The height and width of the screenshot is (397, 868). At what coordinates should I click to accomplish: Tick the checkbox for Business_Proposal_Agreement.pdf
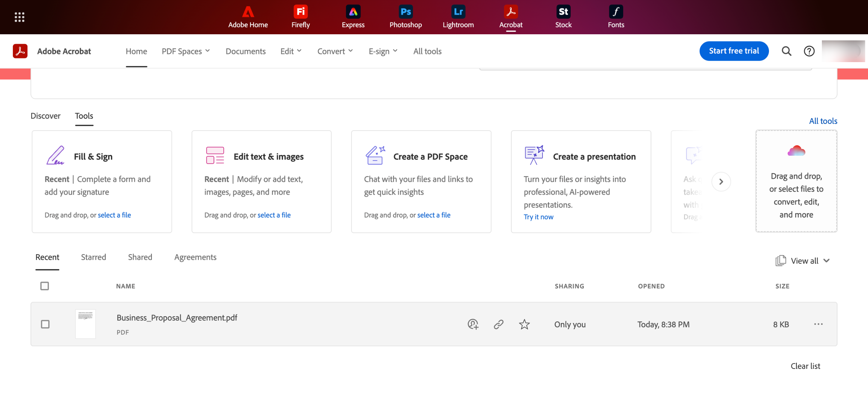[x=45, y=324]
